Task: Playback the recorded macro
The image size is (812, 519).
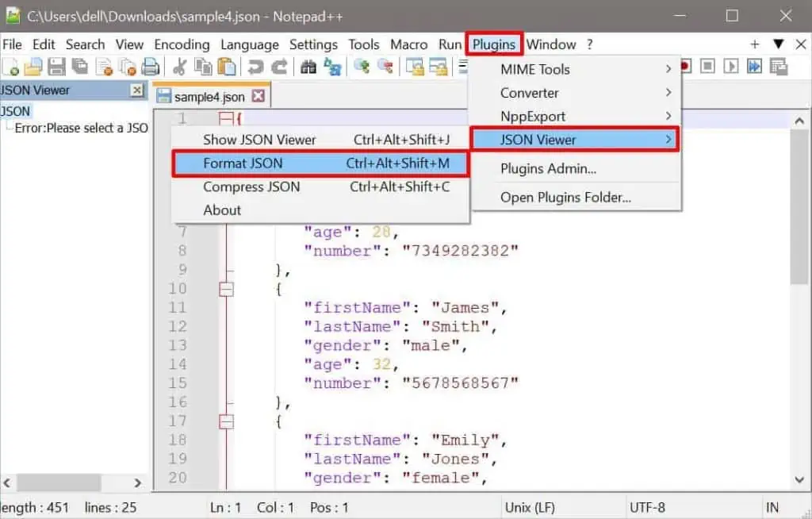Action: coord(730,66)
